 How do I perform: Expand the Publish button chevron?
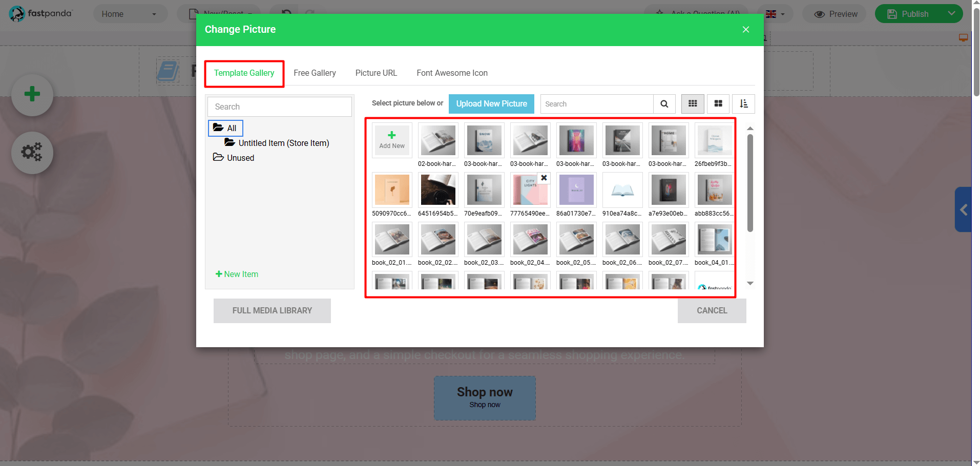951,13
